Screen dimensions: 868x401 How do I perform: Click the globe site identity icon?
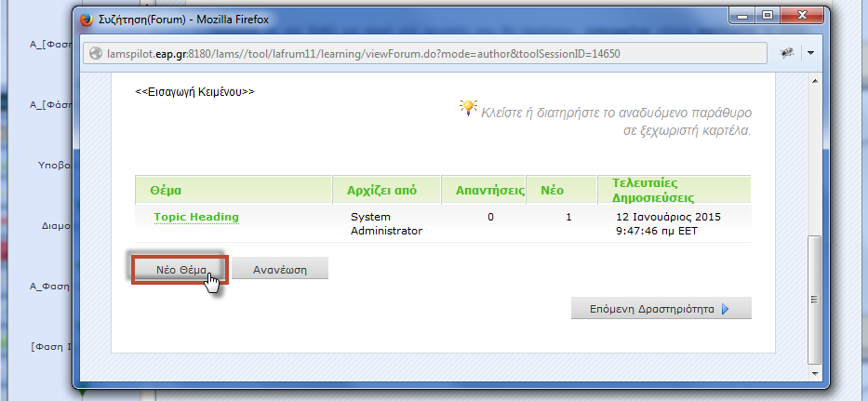point(97,54)
